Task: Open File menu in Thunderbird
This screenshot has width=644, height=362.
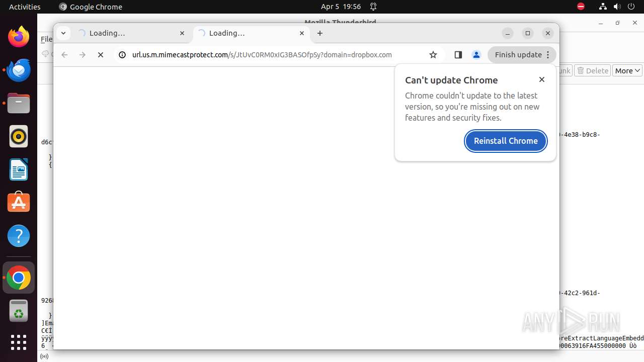Action: (46, 39)
